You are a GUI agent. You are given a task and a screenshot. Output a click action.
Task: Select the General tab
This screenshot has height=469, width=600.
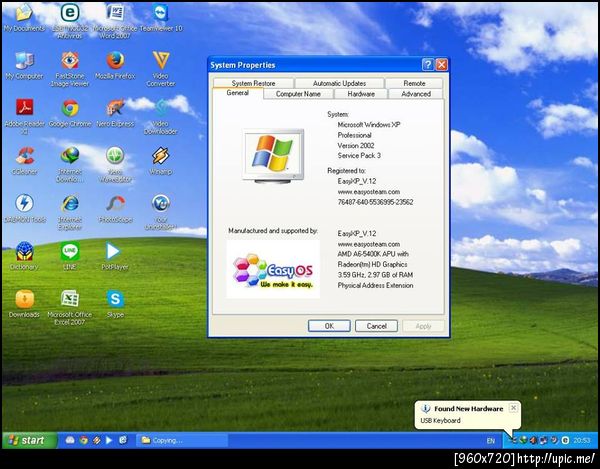238,93
